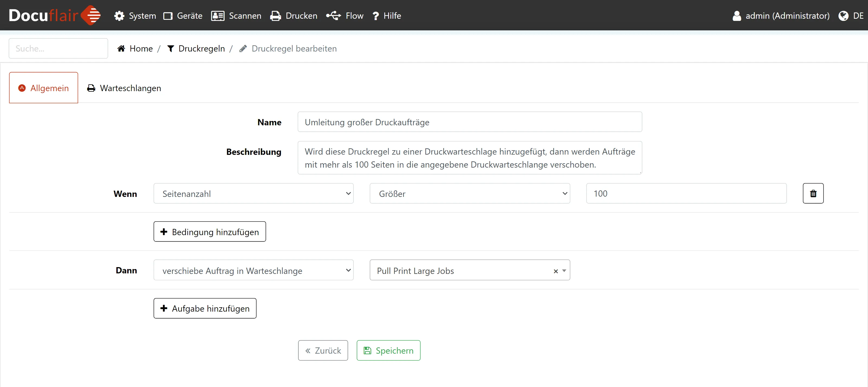Open the Pull Print Large Jobs dropdown arrow
868x387 pixels.
pos(564,271)
